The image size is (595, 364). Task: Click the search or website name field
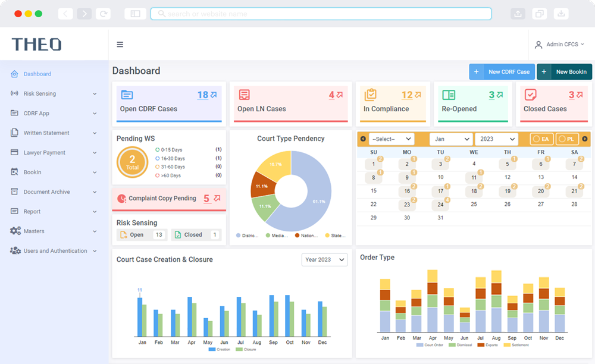click(321, 14)
